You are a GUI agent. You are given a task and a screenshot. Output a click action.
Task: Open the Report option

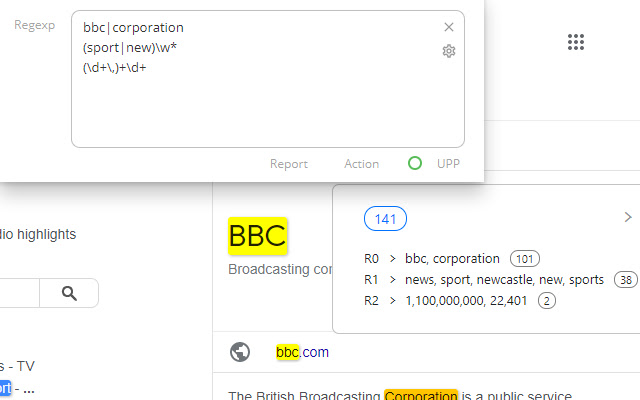[289, 164]
